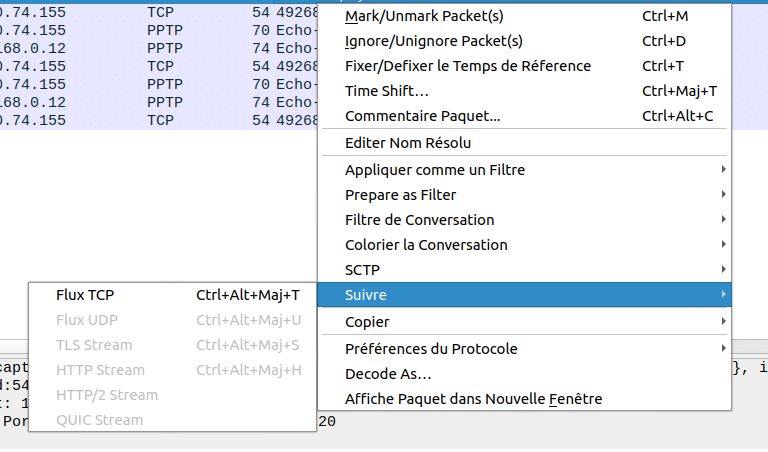Expand the Copier submenu
The image size is (768, 452).
point(367,322)
